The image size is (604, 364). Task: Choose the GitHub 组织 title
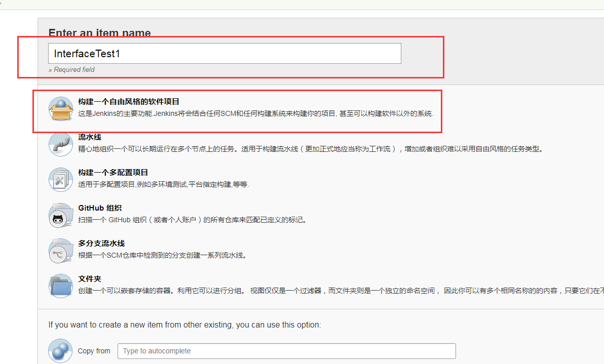click(100, 208)
